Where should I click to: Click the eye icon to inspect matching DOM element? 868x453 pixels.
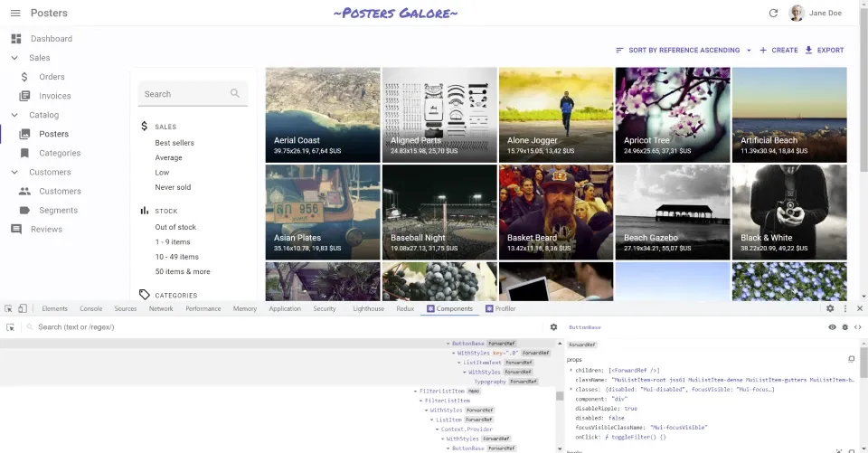tap(832, 327)
